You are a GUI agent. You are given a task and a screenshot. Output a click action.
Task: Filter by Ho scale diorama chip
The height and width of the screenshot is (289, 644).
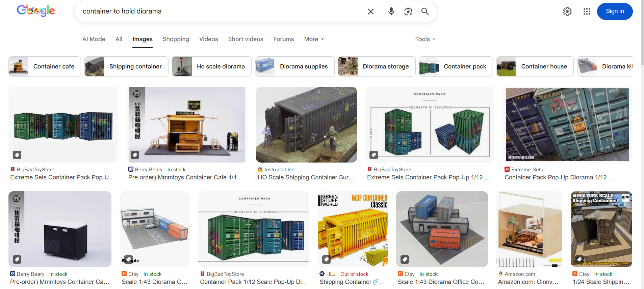tap(212, 66)
